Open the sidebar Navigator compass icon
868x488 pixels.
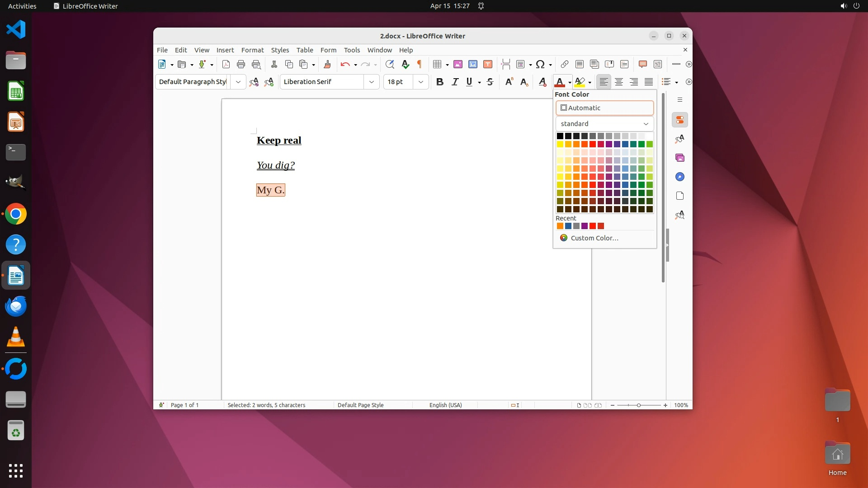point(680,177)
